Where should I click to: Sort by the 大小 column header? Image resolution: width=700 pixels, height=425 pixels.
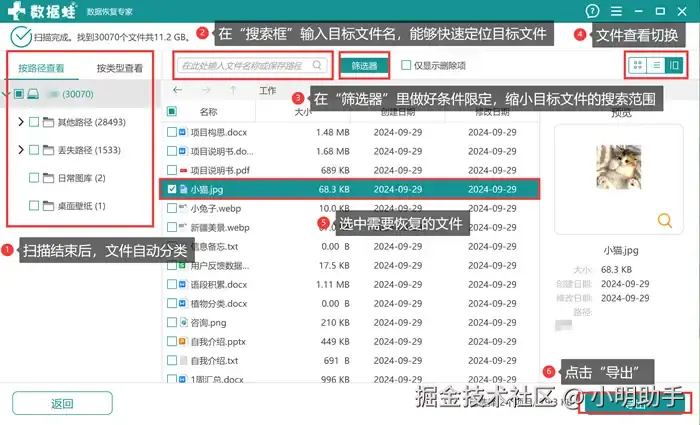pyautogui.click(x=302, y=112)
